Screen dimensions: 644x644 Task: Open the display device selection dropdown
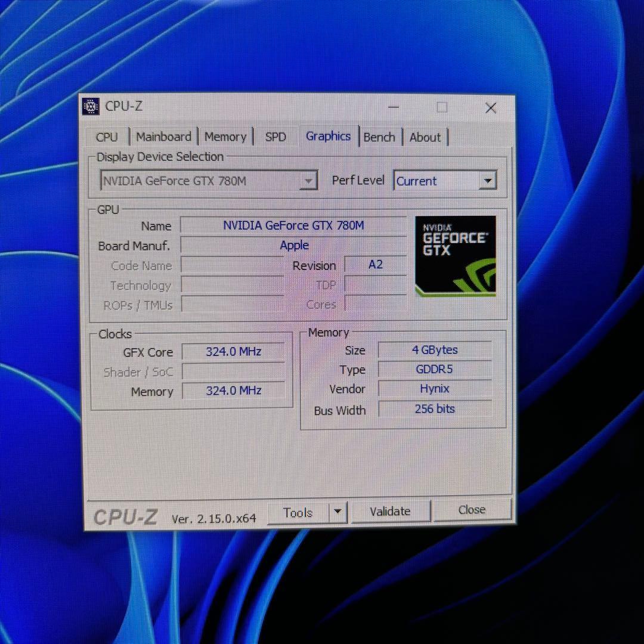click(309, 181)
